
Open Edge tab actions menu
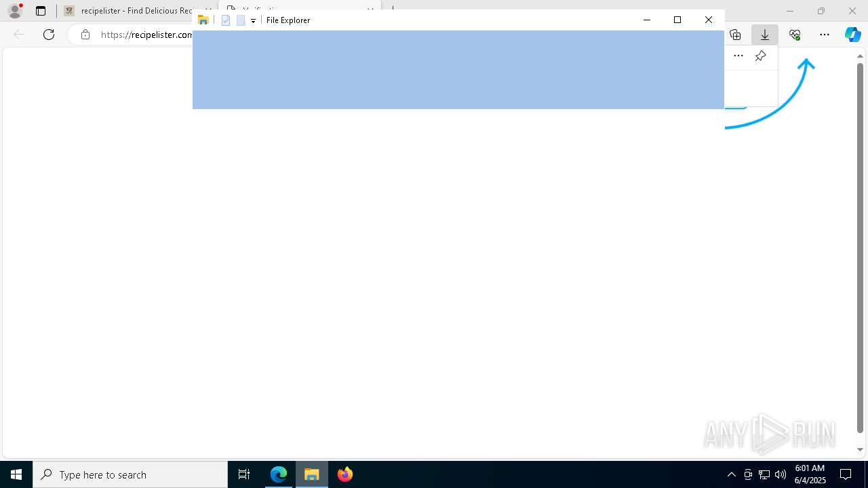tap(41, 11)
